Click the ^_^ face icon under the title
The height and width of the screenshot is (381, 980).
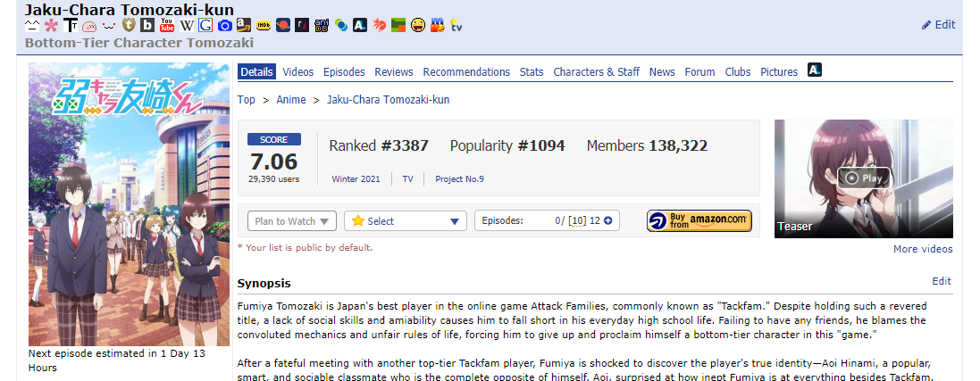pos(32,26)
